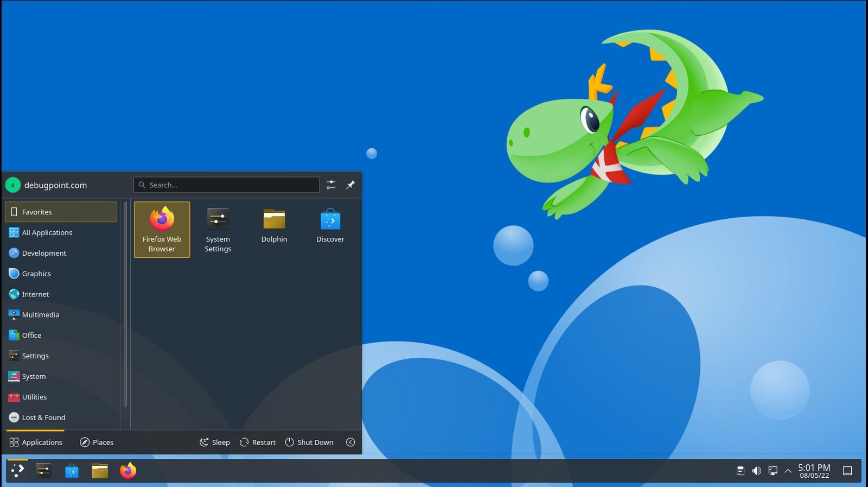This screenshot has height=487, width=868.
Task: Open Discover from the taskbar
Action: (72, 471)
